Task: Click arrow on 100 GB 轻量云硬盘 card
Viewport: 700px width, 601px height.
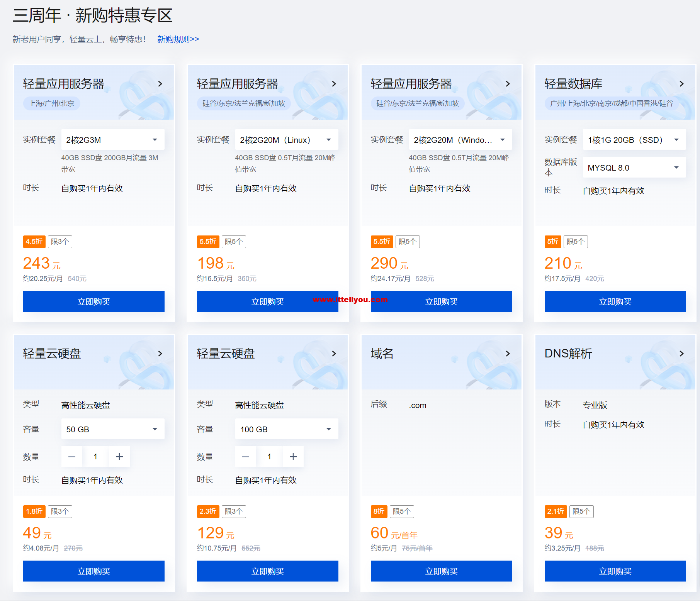Action: pos(334,354)
